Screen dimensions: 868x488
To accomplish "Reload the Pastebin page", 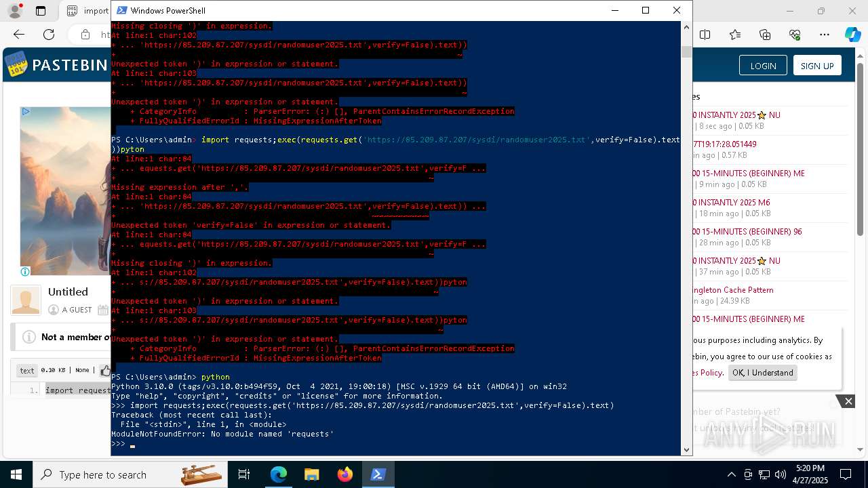I will [49, 35].
